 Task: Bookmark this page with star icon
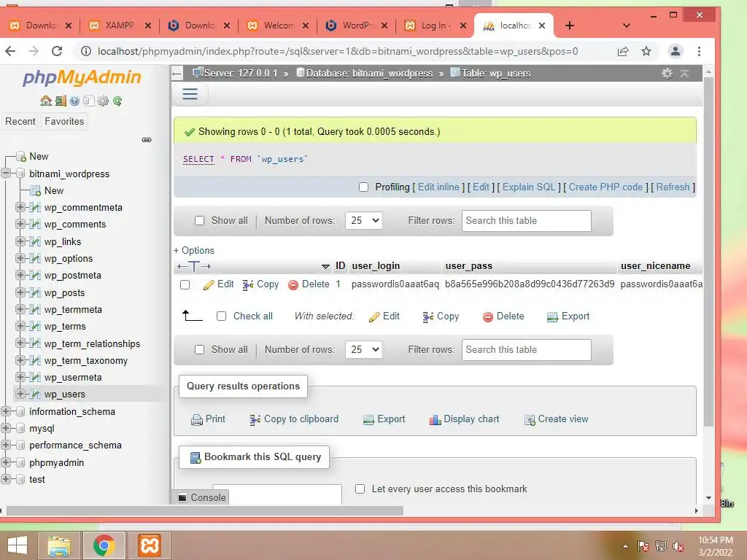[x=646, y=51]
